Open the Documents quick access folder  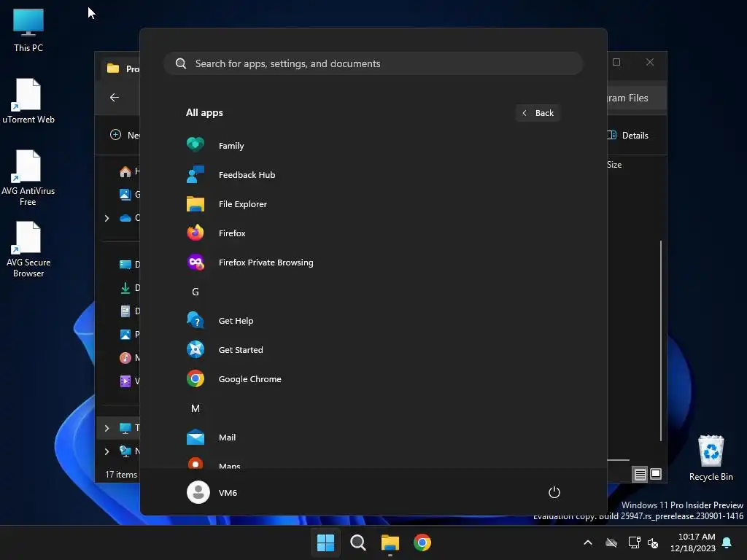click(x=128, y=311)
